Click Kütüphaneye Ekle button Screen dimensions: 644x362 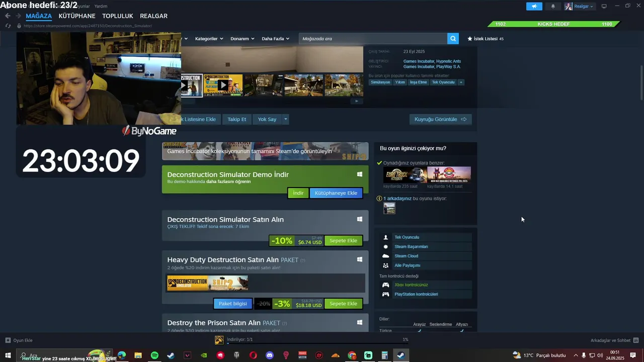336,193
